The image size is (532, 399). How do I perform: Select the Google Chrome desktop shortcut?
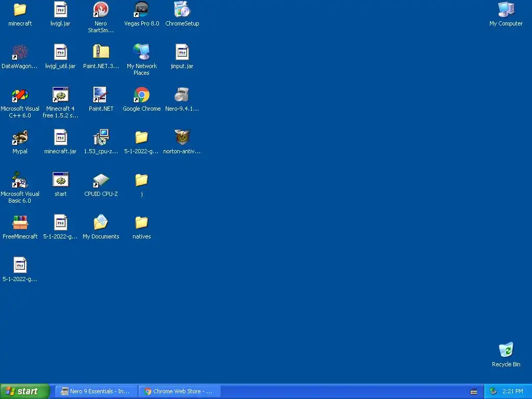pos(141,95)
